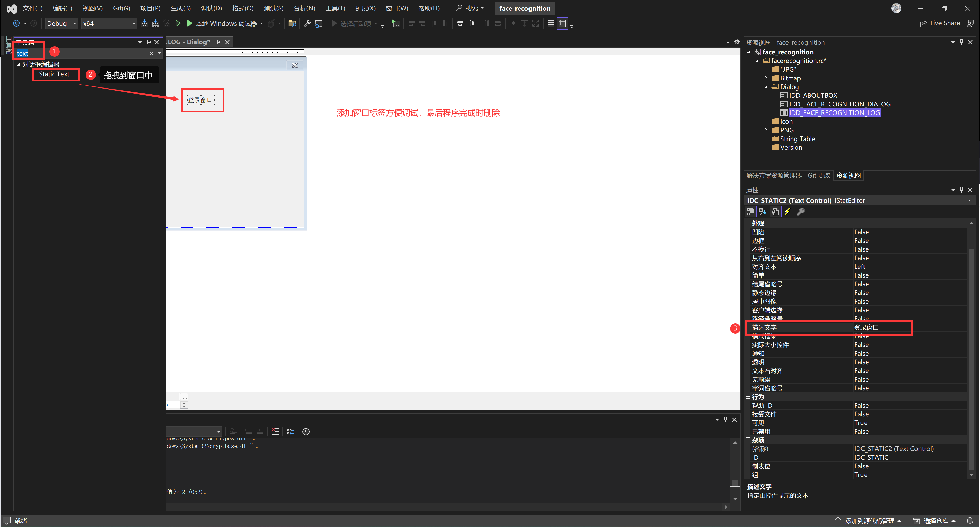Show control events lightning icon

pos(788,212)
